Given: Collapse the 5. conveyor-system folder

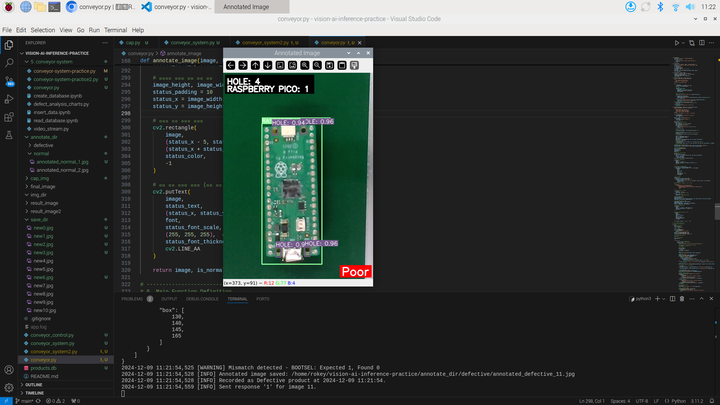Looking at the screenshot, I should point(51,62).
